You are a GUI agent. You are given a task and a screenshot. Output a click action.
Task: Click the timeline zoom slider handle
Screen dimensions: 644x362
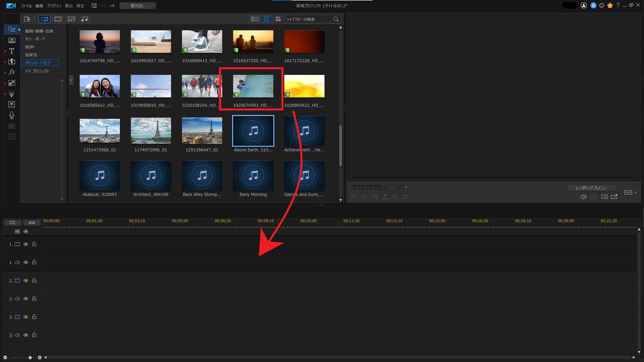(30, 357)
